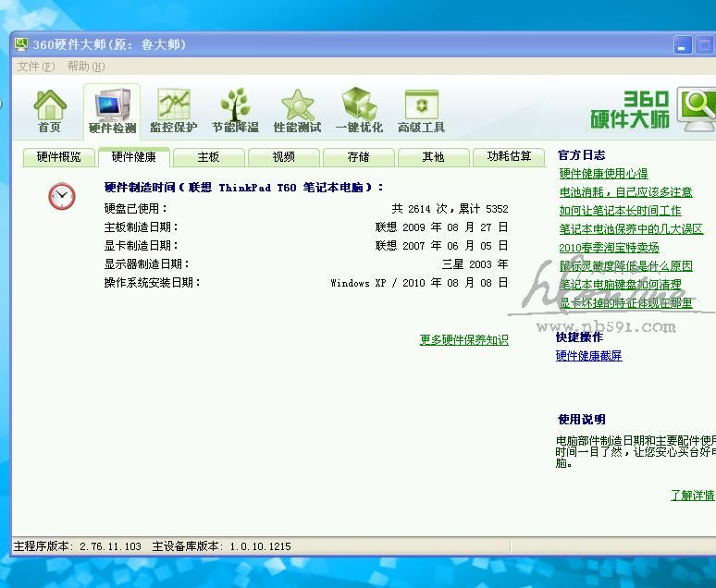This screenshot has width=716, height=588.
Task: Switch to the 存储 tab
Action: (x=358, y=157)
